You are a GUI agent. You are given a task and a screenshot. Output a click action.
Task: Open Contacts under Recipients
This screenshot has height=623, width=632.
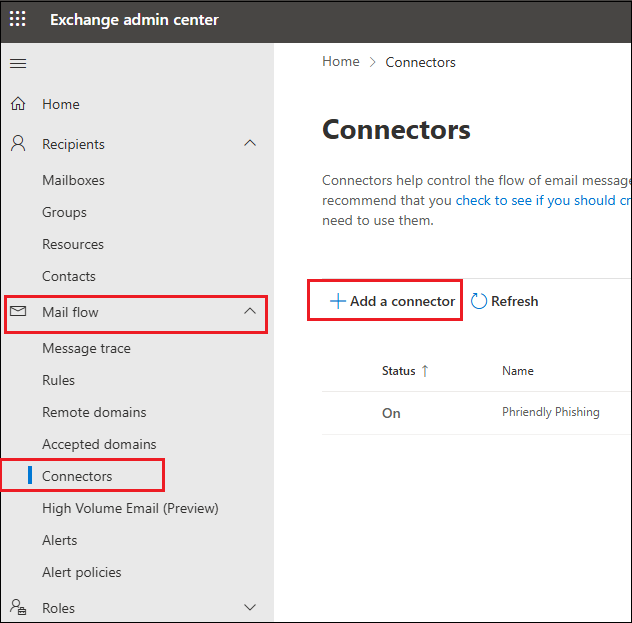coord(69,276)
